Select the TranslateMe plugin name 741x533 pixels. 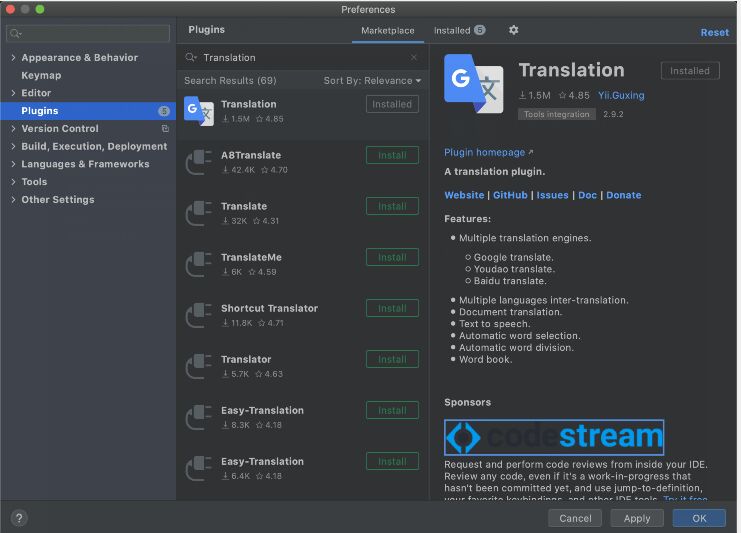pos(251,257)
